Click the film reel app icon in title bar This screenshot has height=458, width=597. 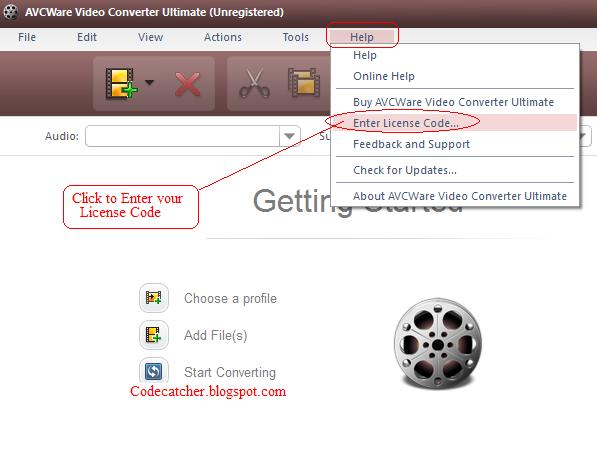coord(10,12)
